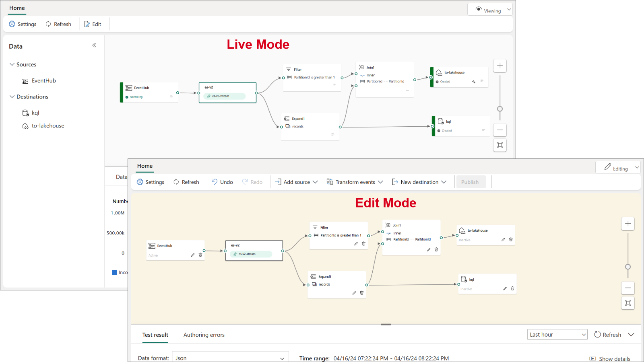Fit Live Mode canvas to view
This screenshot has height=362, width=644.
pyautogui.click(x=500, y=145)
